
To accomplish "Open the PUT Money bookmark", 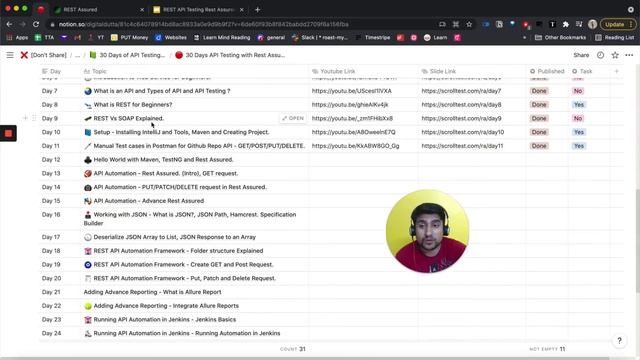I will (129, 38).
